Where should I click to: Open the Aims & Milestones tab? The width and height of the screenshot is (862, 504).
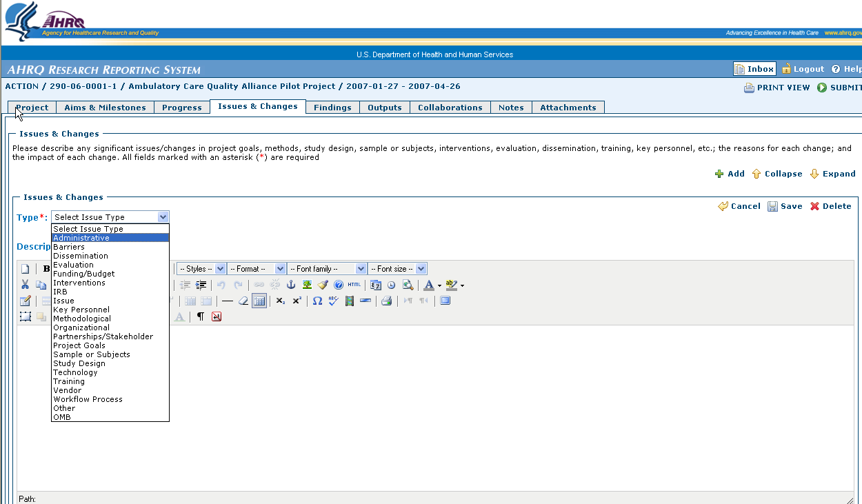[105, 108]
